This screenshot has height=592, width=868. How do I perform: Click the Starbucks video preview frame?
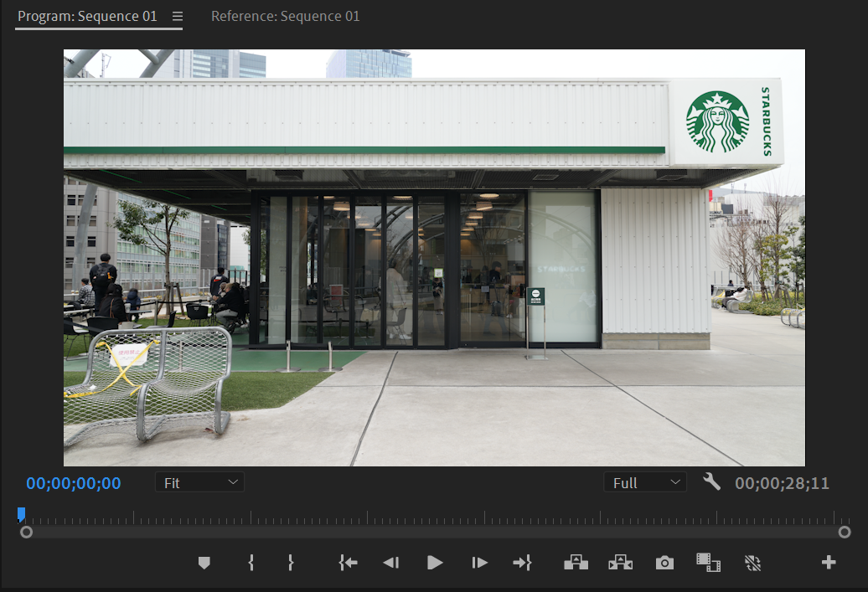pyautogui.click(x=434, y=258)
